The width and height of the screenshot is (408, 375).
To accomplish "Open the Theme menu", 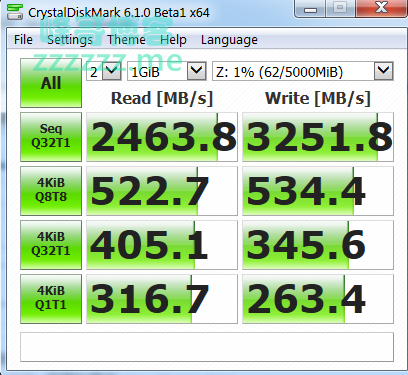I will [126, 40].
